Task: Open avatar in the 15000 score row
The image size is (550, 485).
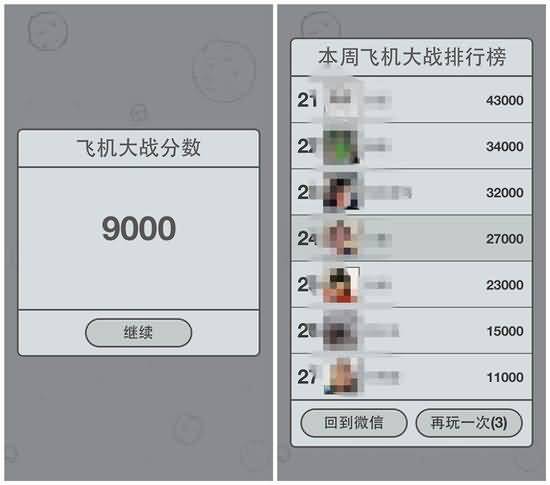Action: [x=341, y=331]
